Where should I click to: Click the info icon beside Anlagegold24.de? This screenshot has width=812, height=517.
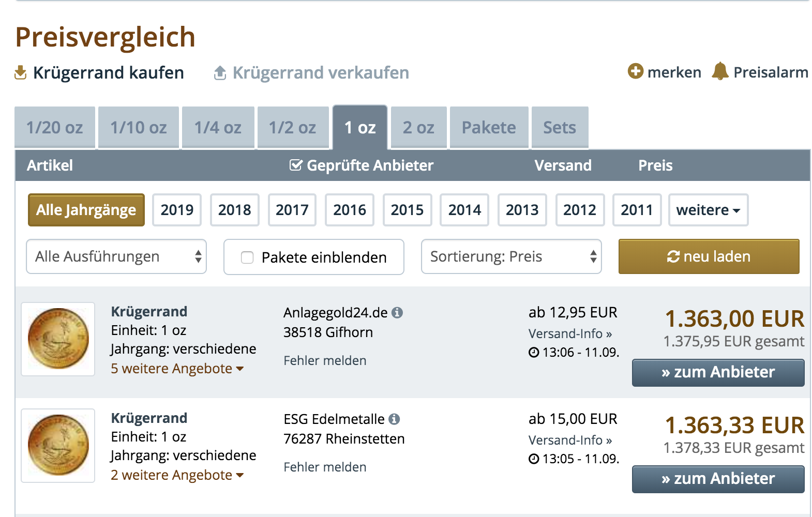[397, 313]
